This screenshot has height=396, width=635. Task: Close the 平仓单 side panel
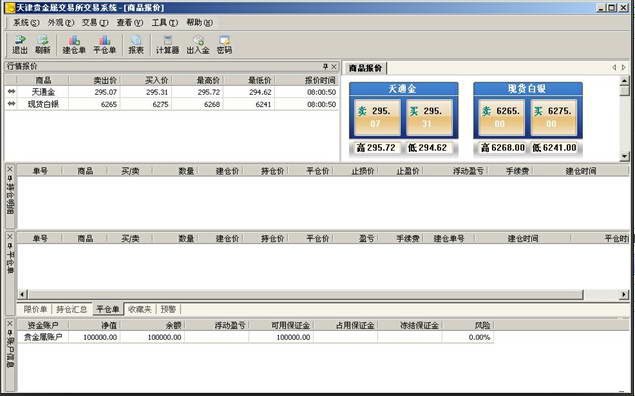pos(10,236)
